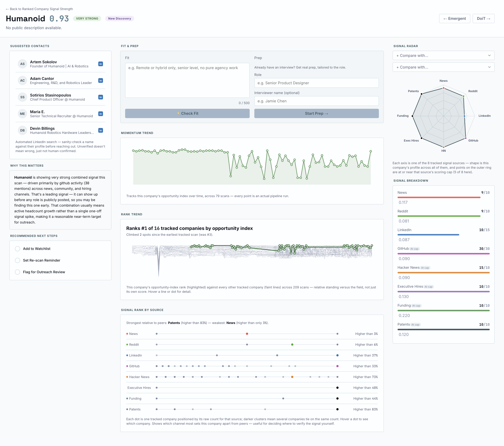Click the purple GitHub dot in Signal Rank
Viewport: 504px width, 446px height.
pyautogui.click(x=337, y=366)
